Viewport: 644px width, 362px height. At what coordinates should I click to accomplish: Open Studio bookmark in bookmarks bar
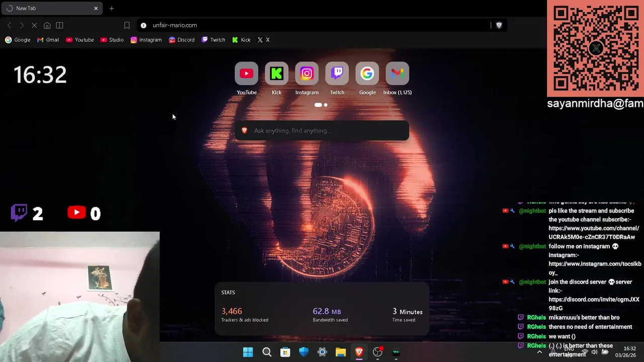(x=112, y=40)
